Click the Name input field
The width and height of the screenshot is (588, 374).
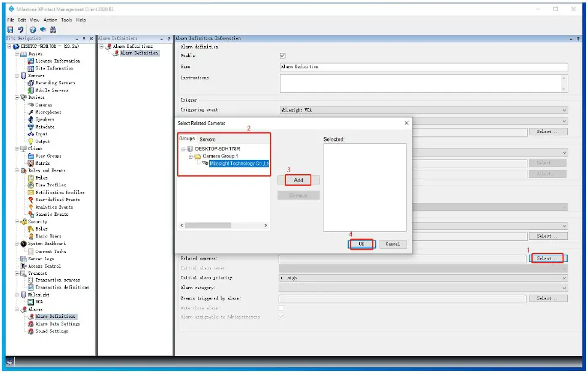click(x=424, y=66)
